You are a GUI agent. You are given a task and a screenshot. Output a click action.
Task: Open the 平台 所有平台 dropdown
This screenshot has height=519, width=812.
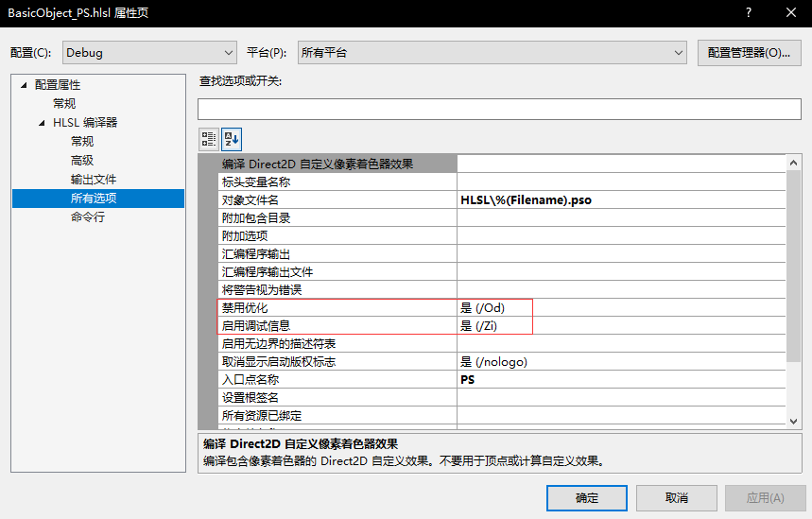point(492,53)
